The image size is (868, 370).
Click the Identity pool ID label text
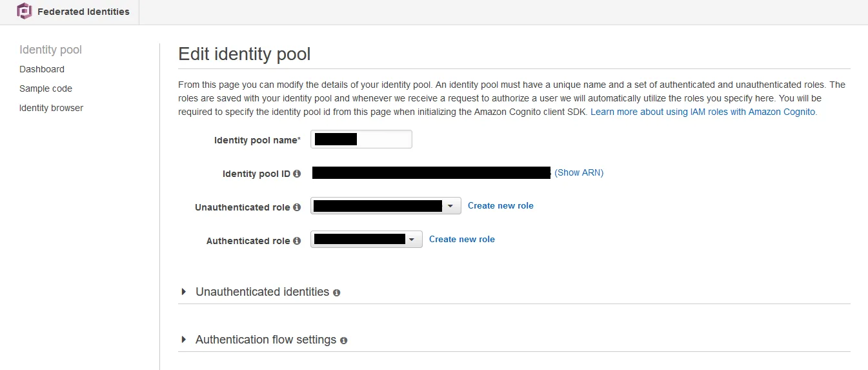click(256, 174)
